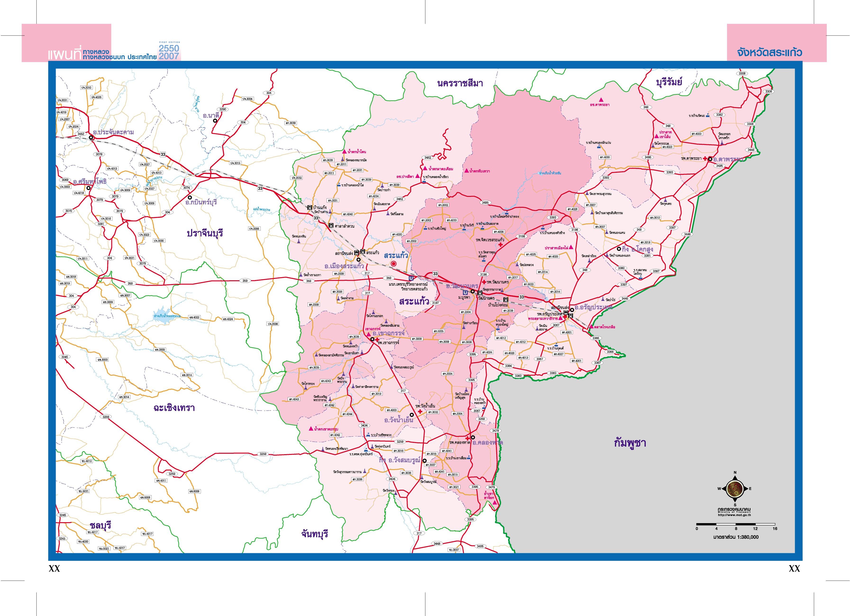
Task: Click pink triangle at น้ำตกเขาตะกรุบ waterfall
Action: (311, 429)
